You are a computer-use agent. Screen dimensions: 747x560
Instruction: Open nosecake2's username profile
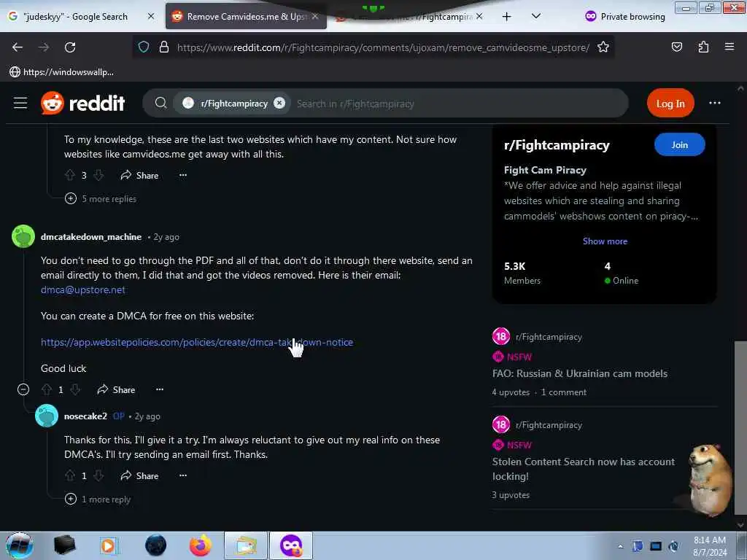tap(86, 416)
